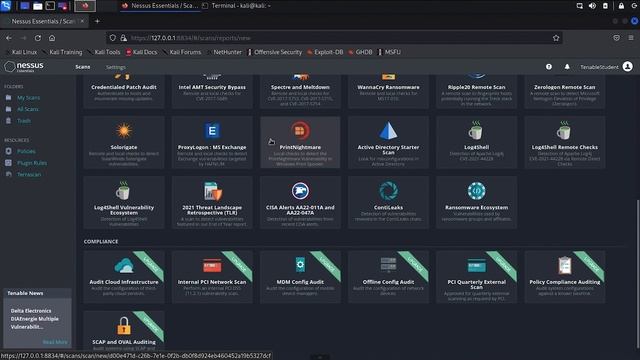The image size is (640, 360).
Task: Select Policy Compliance Auditing template
Action: coord(564,277)
